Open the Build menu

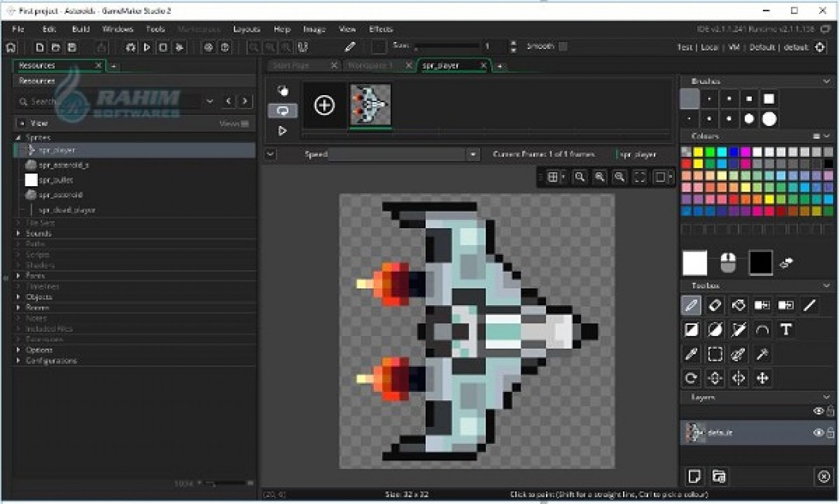pyautogui.click(x=81, y=29)
